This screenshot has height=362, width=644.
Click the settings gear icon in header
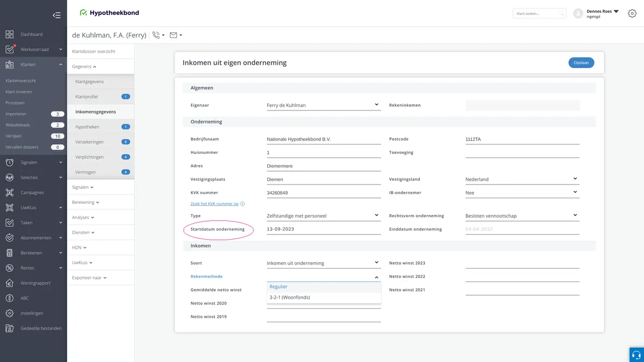(632, 13)
